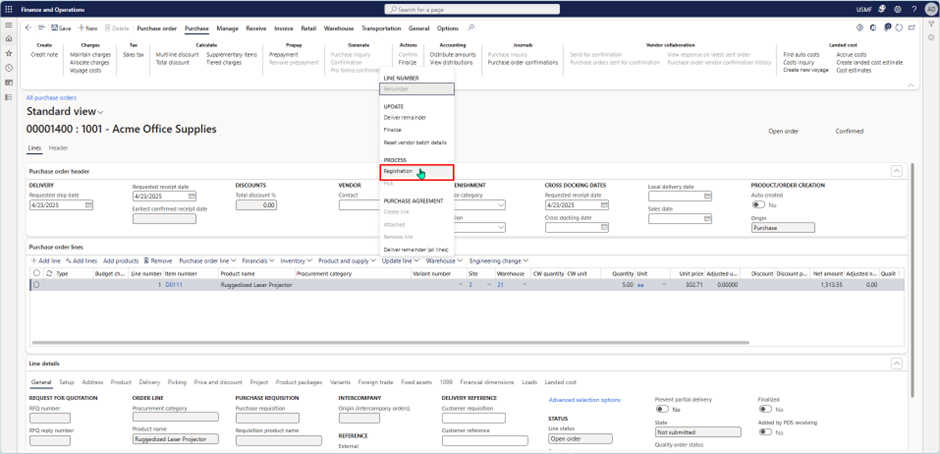Screen dimensions: 940x454
Task: Collapse the Purchase order header section
Action: (897, 172)
